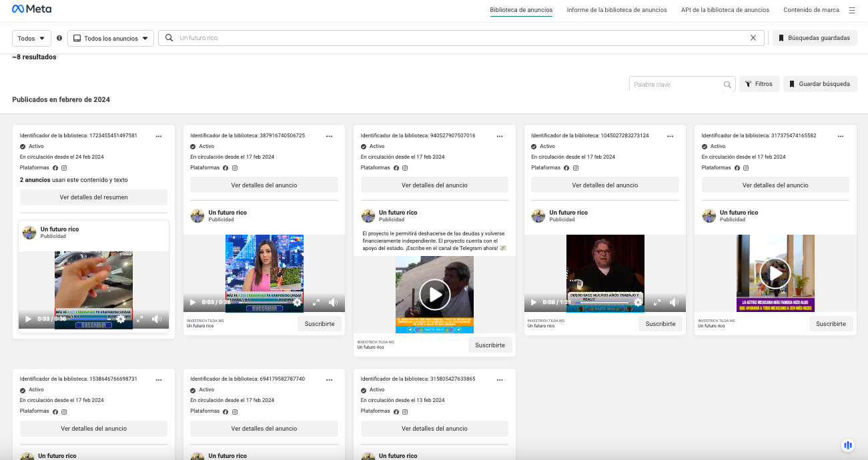Screen dimensions: 868x460
Task: View ad details for ad 317375474165582
Action: tap(775, 185)
